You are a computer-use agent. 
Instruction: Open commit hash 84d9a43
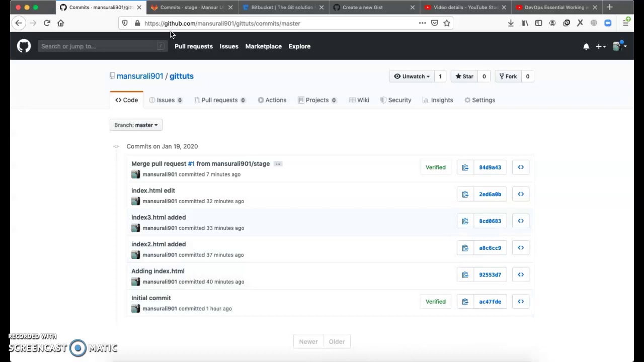click(x=490, y=167)
